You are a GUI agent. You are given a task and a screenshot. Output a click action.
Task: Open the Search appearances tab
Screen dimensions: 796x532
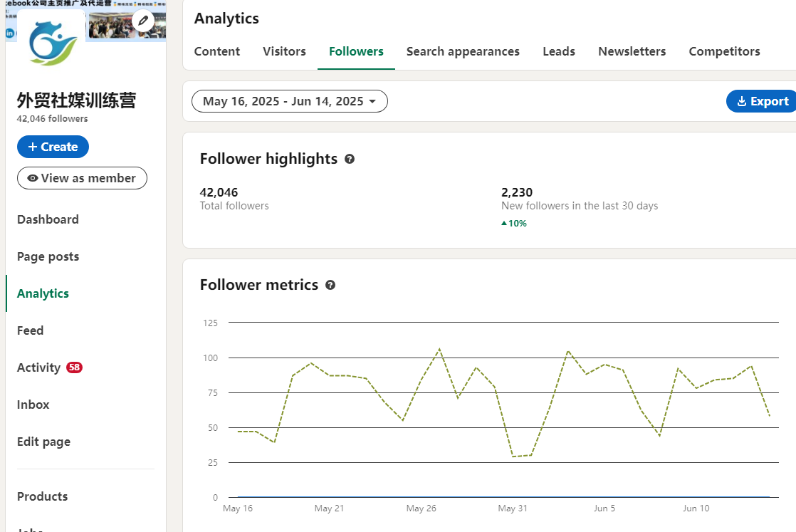click(x=463, y=51)
